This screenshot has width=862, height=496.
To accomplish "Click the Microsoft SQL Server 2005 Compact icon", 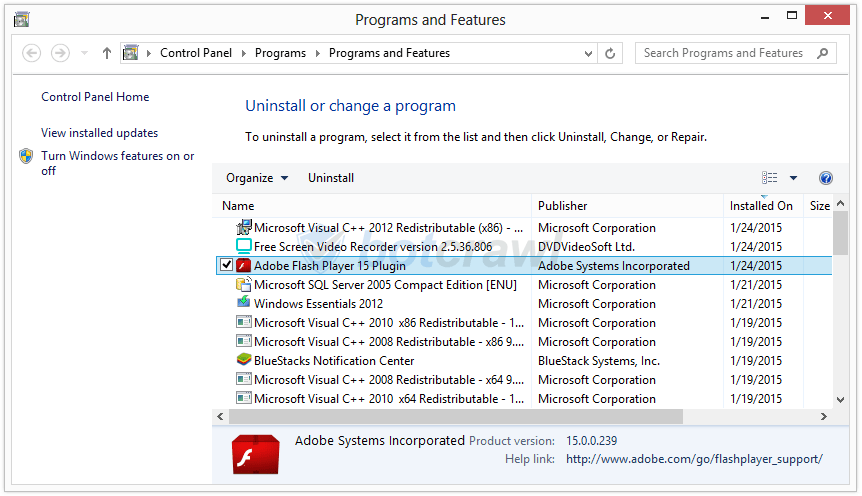I will coord(244,284).
